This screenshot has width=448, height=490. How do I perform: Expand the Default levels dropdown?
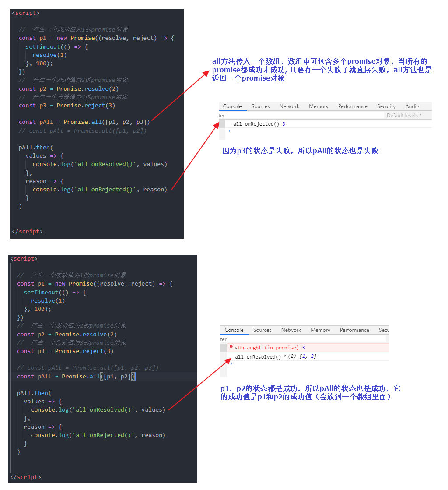(404, 115)
